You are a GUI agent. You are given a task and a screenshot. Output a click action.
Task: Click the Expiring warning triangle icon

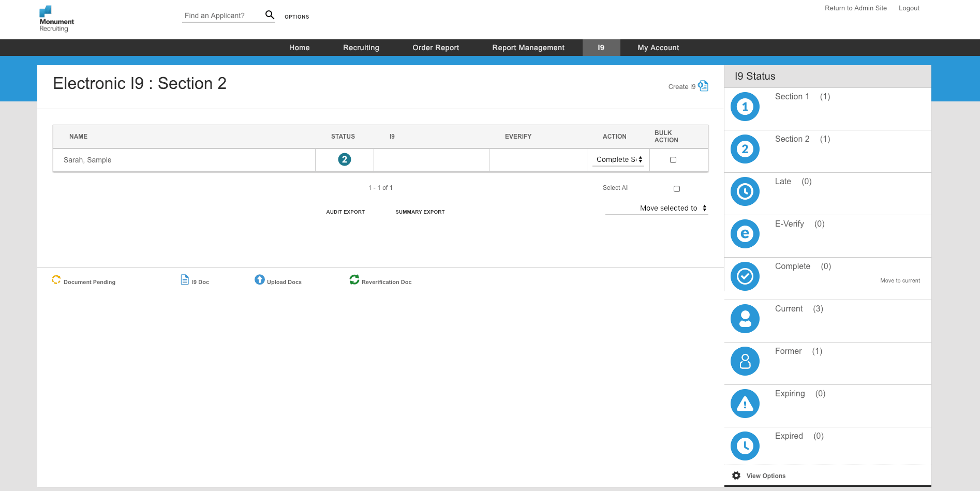(745, 404)
